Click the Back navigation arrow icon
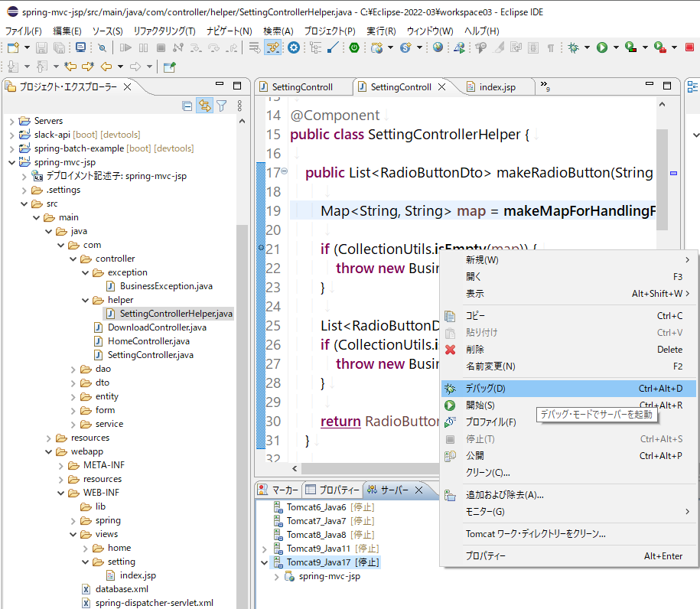The image size is (700, 609). pos(106,67)
